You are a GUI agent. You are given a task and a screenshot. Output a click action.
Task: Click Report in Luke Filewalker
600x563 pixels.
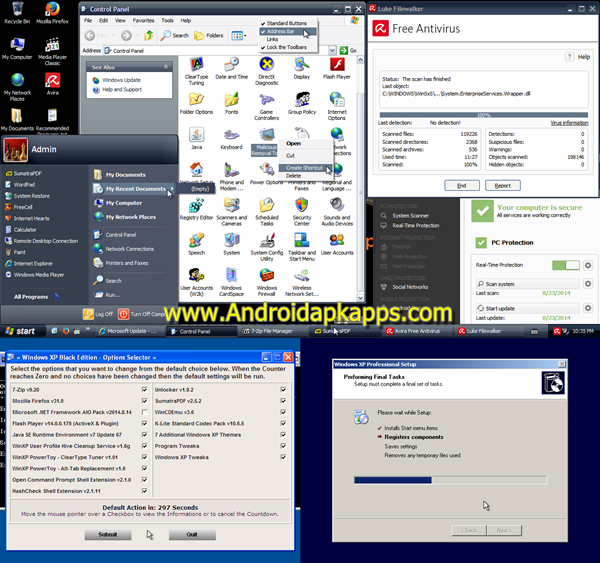503,186
